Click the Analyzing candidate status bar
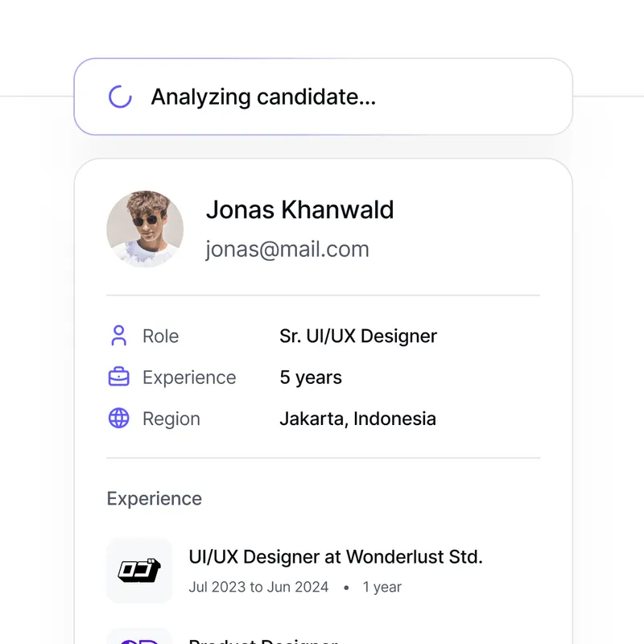Screen dimensions: 644x644 click(323, 97)
